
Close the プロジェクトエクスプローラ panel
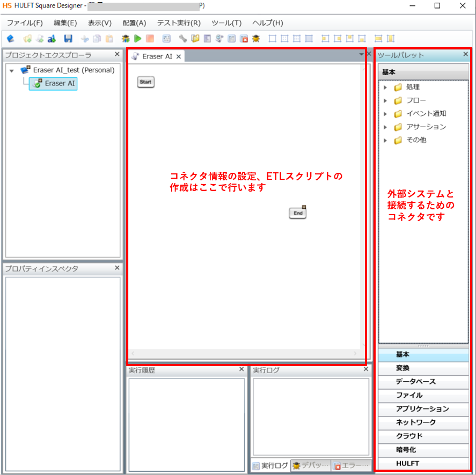(117, 54)
